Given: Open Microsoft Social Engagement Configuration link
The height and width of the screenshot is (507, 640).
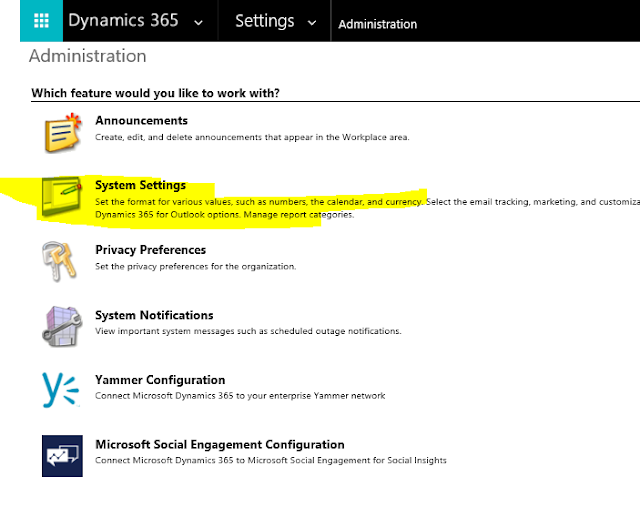Looking at the screenshot, I should point(220,444).
